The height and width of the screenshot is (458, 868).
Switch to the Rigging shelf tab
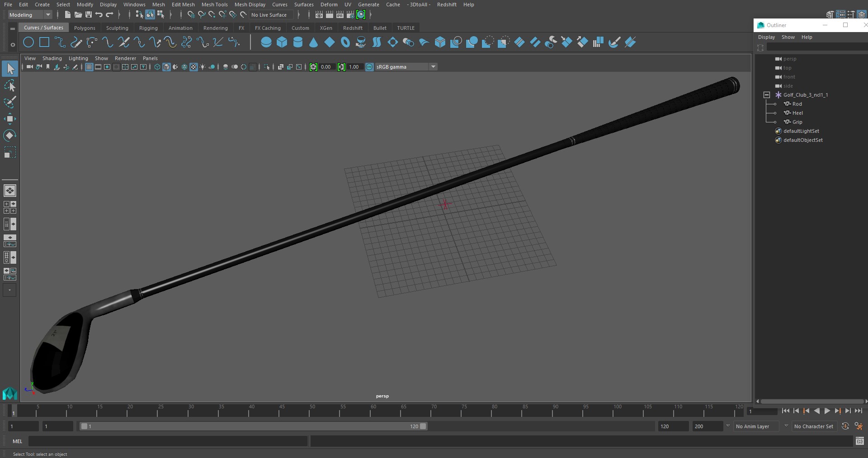point(148,28)
